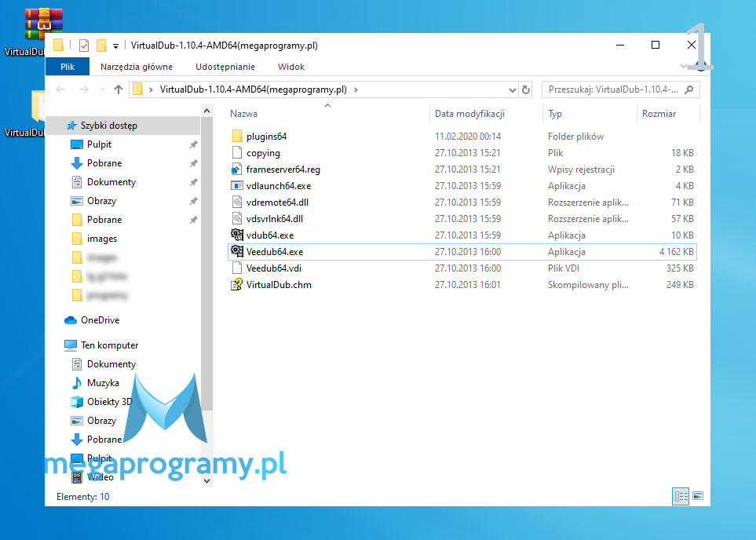Viewport: 756px width, 540px height.
Task: Click the Back navigation arrow
Action: (60, 89)
